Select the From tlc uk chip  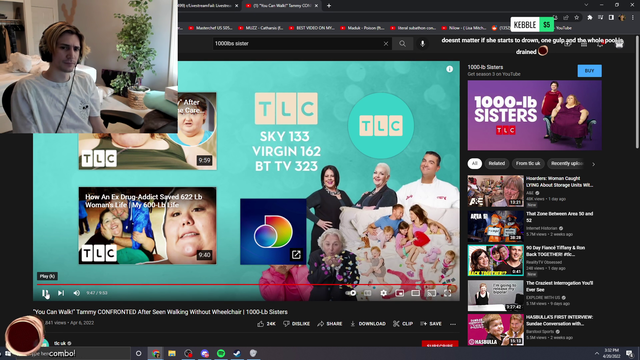click(x=528, y=163)
